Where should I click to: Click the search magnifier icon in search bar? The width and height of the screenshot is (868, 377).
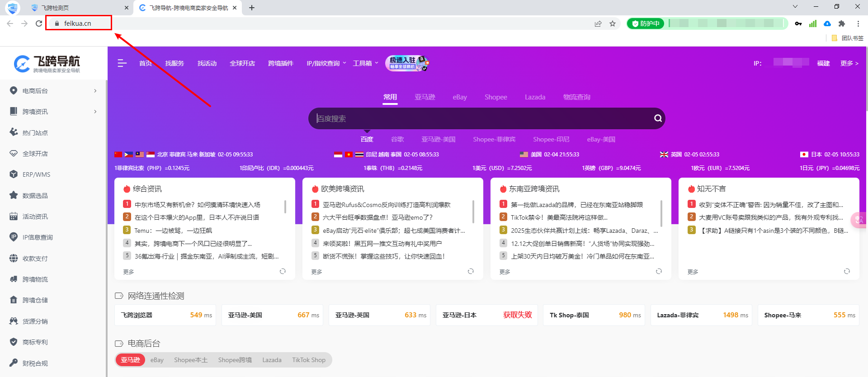pyautogui.click(x=658, y=118)
